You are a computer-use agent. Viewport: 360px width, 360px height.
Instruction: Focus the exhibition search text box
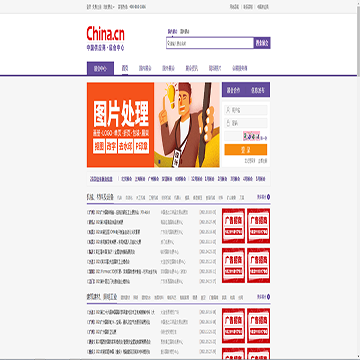(210, 43)
